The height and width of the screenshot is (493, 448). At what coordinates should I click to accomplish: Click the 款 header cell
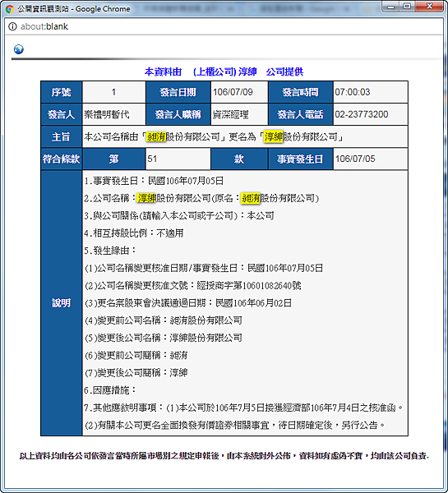[239, 159]
